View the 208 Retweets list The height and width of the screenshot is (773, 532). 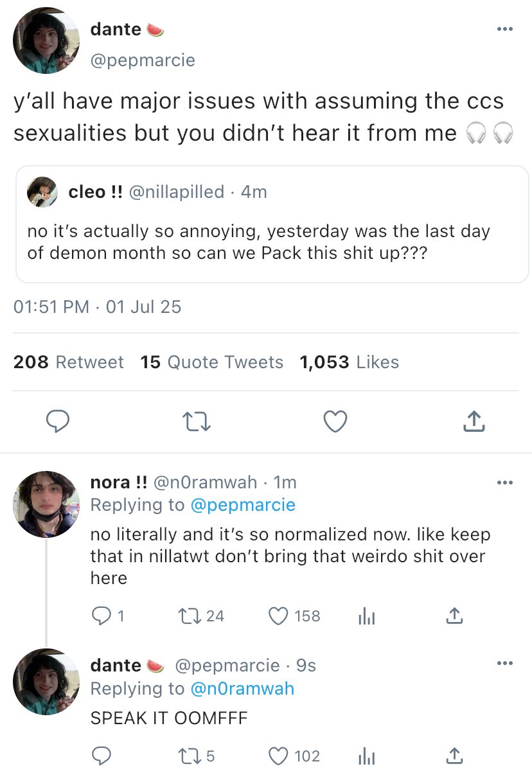pyautogui.click(x=69, y=362)
